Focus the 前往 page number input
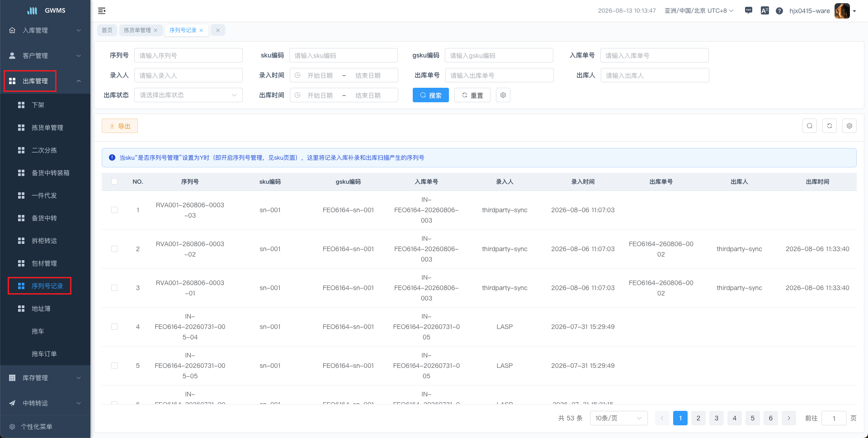 coord(834,418)
